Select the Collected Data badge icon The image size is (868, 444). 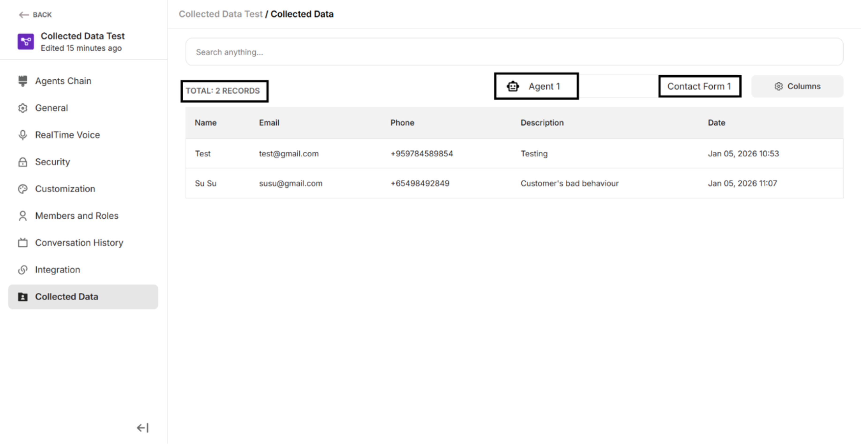23,296
